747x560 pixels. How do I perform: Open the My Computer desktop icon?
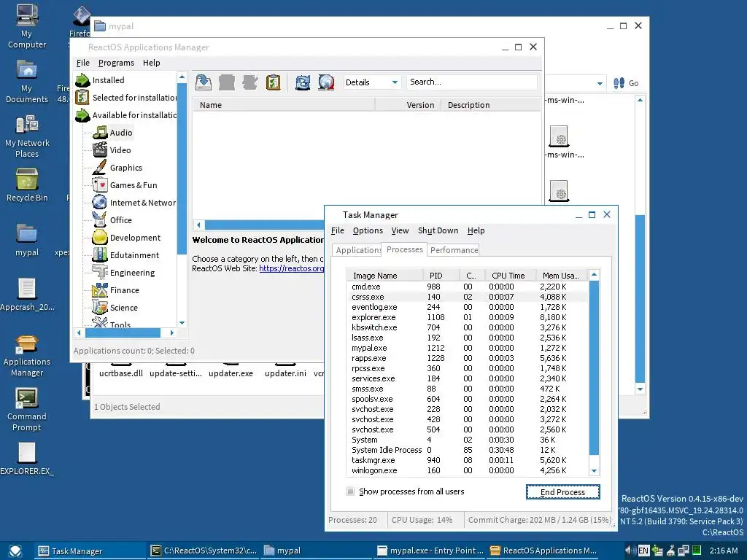click(27, 26)
